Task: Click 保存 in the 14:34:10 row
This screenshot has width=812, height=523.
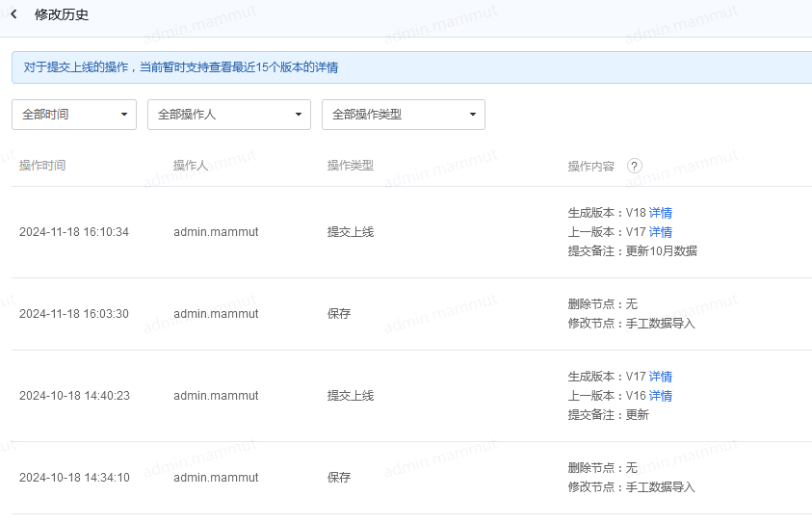Action: click(339, 478)
